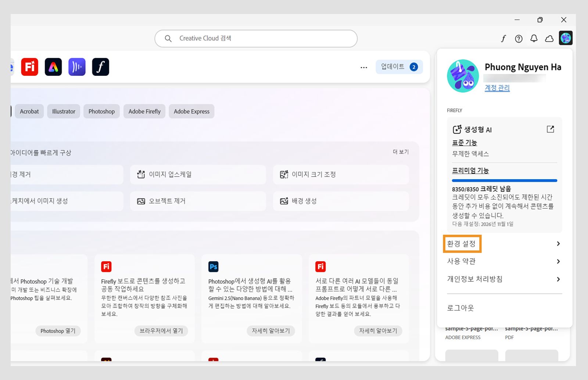Click 자세히 알아보기 on AI 모델 card
Viewport: 588px width, 380px height.
[x=378, y=331]
